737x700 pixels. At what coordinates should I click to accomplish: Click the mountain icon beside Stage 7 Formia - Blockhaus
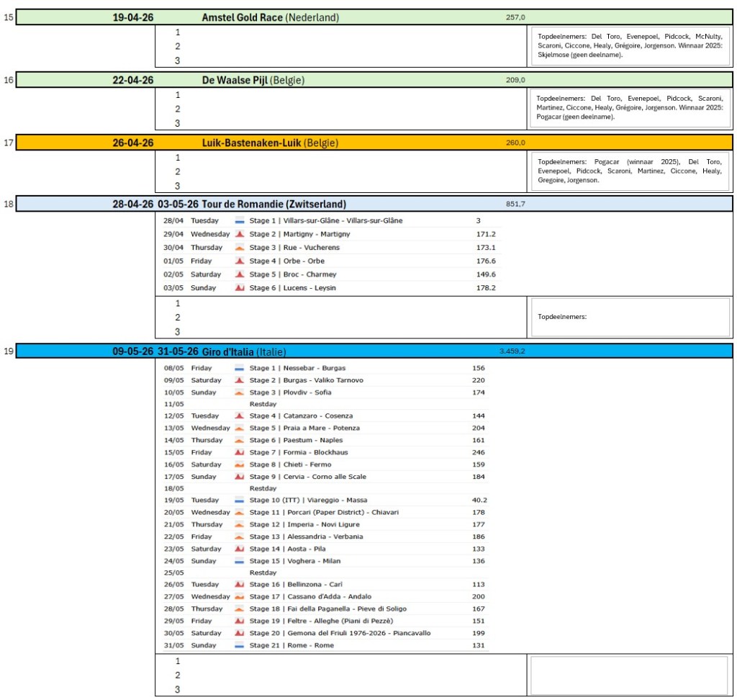239,452
